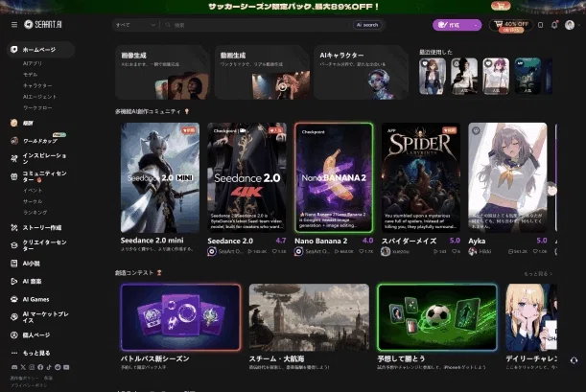Open the Discord social icon
Screen dimensions: 586x392
pos(14,367)
